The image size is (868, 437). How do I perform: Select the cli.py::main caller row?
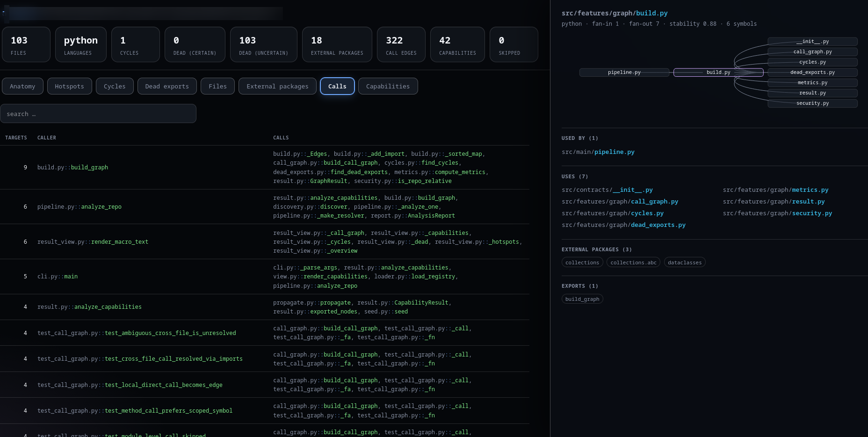[x=265, y=277]
